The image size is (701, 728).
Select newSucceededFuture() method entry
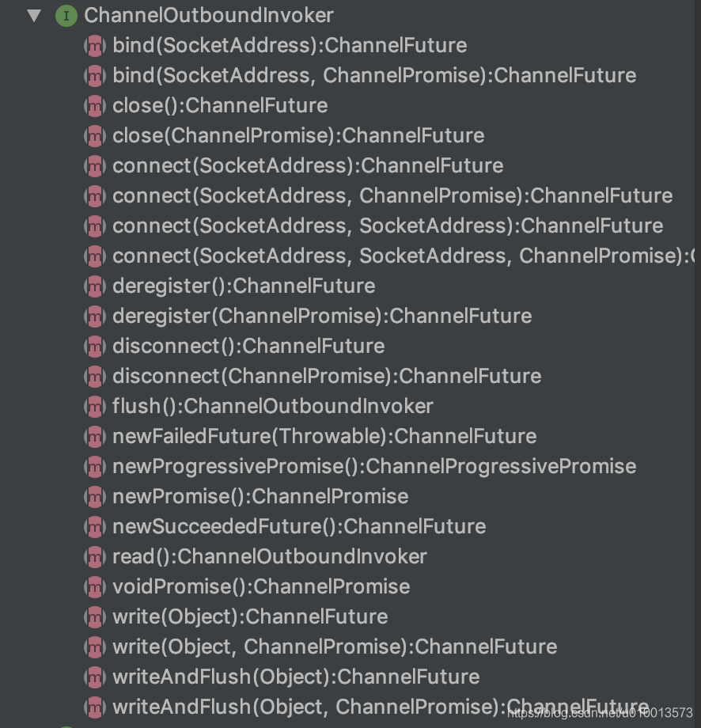point(299,526)
